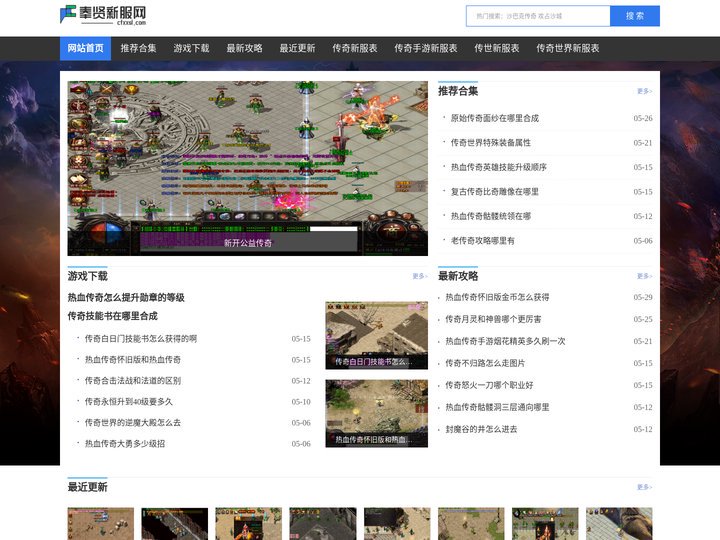Click the site logo at top left
Viewport: 720px width, 540px height.
[x=103, y=15]
